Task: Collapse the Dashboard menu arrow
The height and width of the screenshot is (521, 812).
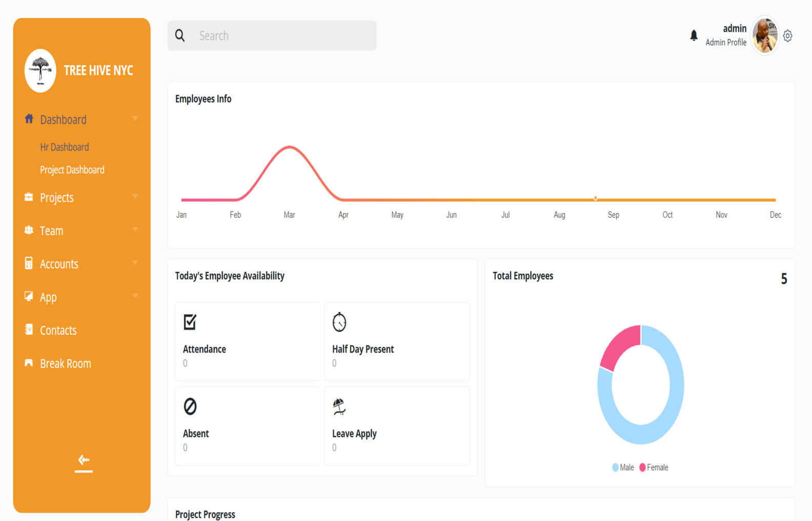Action: pos(135,119)
